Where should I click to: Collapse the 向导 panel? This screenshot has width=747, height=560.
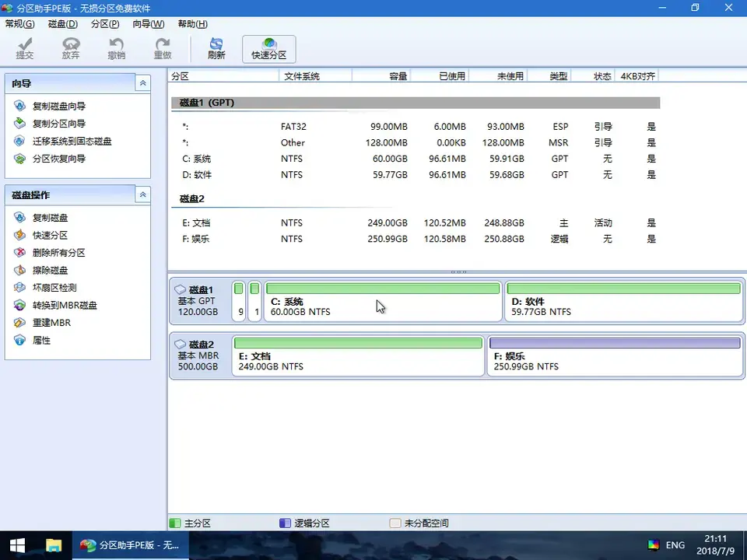[x=142, y=83]
